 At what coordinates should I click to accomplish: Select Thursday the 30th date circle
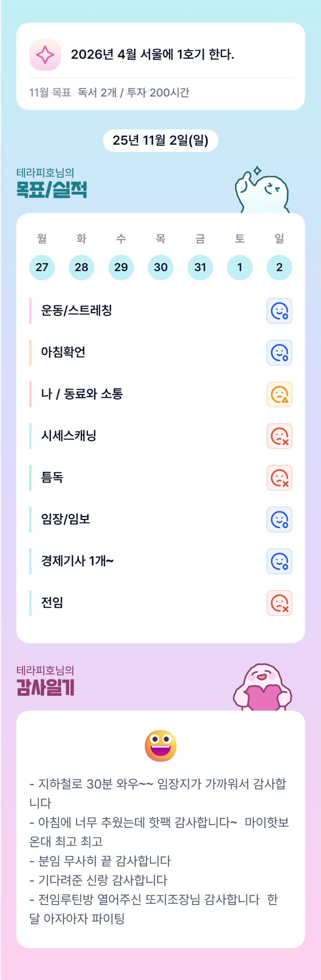[160, 267]
